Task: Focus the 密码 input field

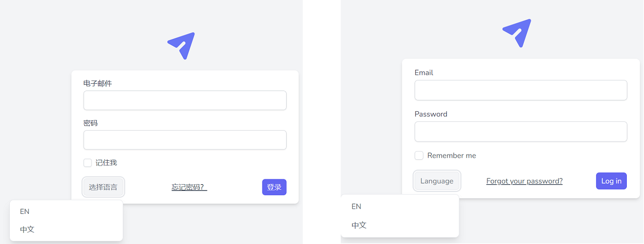Action: [x=185, y=140]
